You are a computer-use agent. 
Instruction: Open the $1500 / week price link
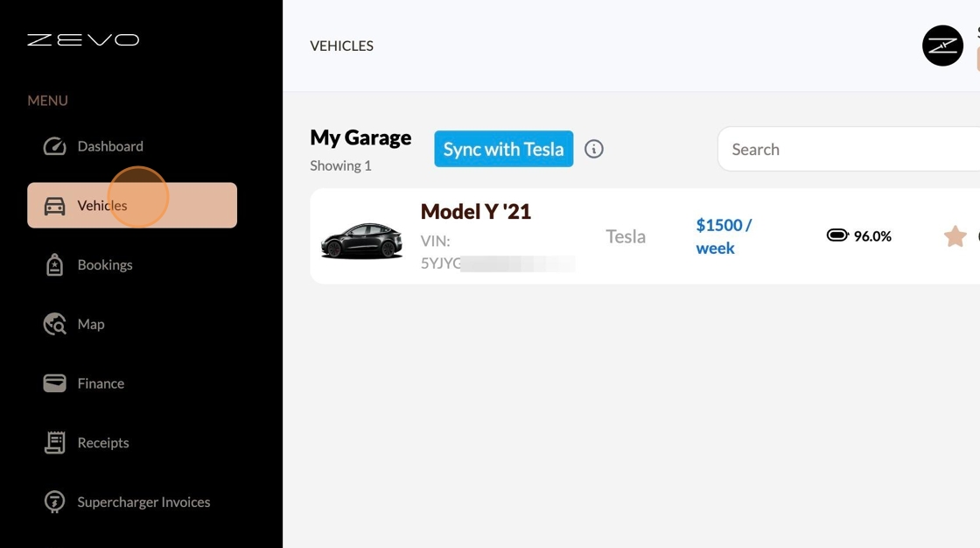click(724, 236)
